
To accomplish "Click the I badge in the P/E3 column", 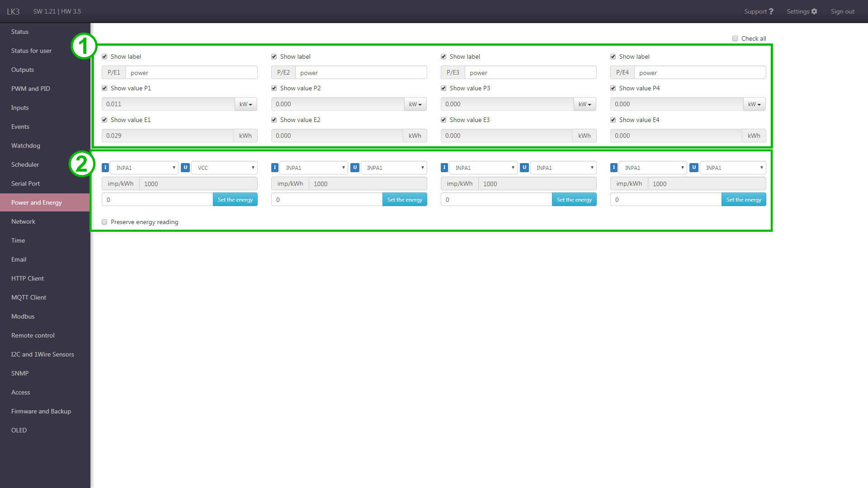I will point(444,168).
